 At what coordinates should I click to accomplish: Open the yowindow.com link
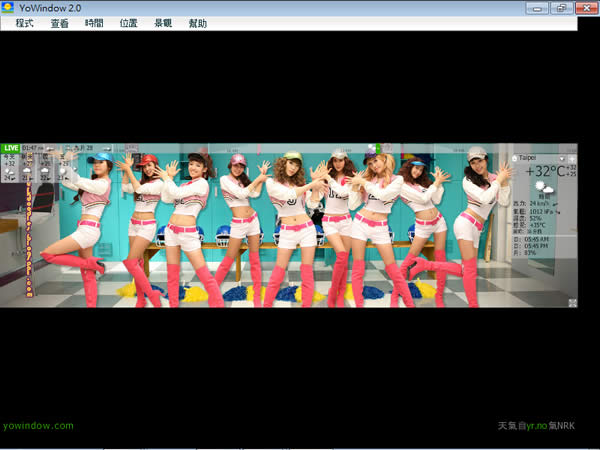click(x=38, y=426)
